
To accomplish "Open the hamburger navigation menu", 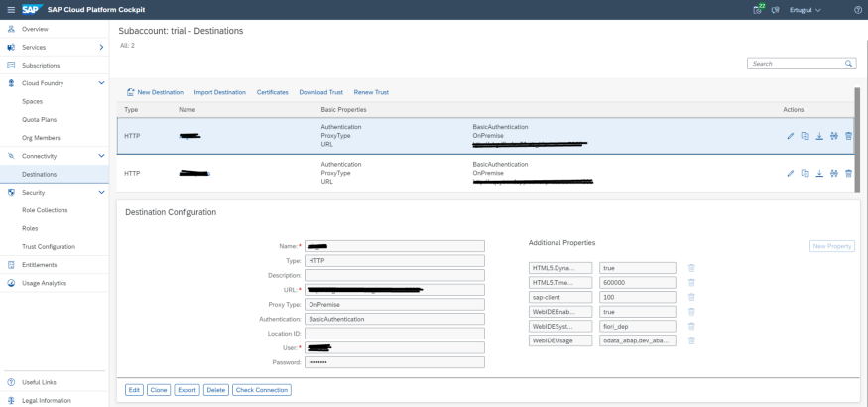I will coord(11,9).
